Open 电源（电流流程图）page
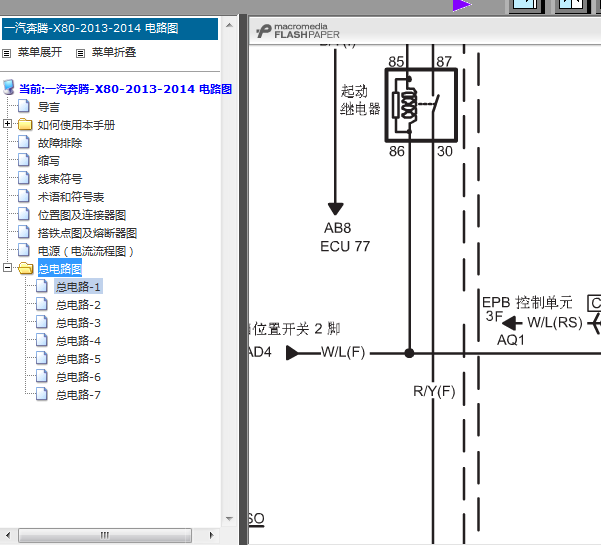 85,251
